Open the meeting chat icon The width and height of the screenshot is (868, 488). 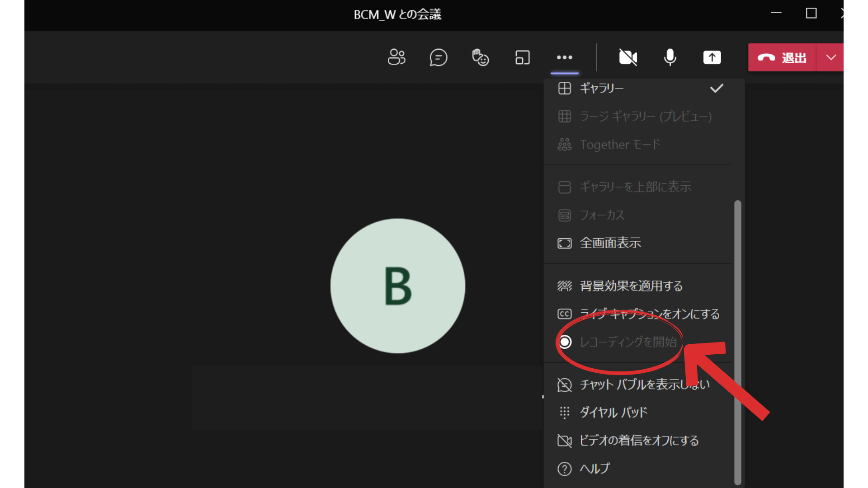pyautogui.click(x=438, y=57)
